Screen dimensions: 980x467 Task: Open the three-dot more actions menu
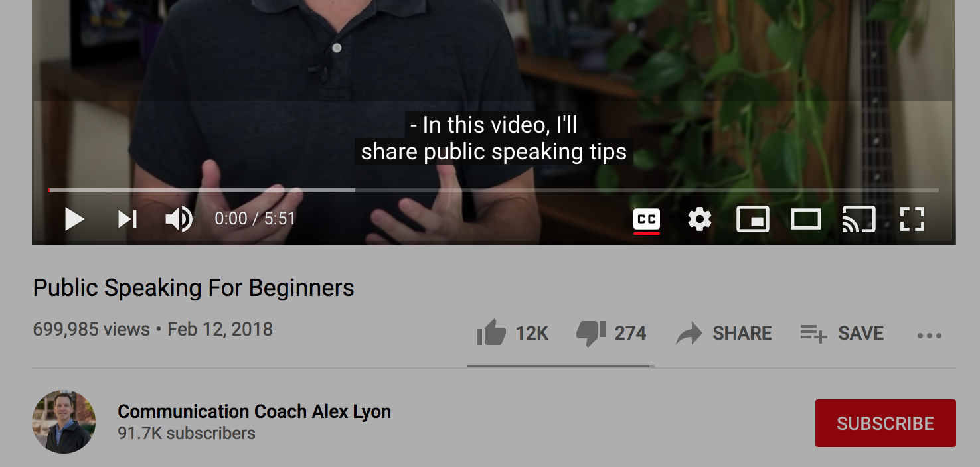coord(930,336)
